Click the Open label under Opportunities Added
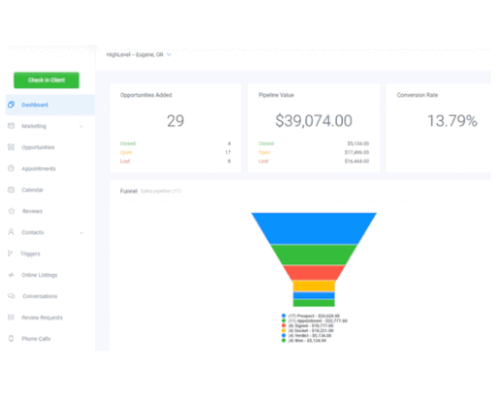Viewport: 500px width, 400px height. (126, 152)
